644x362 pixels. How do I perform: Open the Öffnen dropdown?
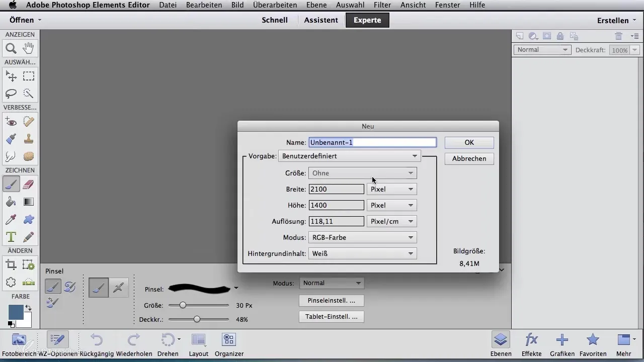click(x=25, y=20)
